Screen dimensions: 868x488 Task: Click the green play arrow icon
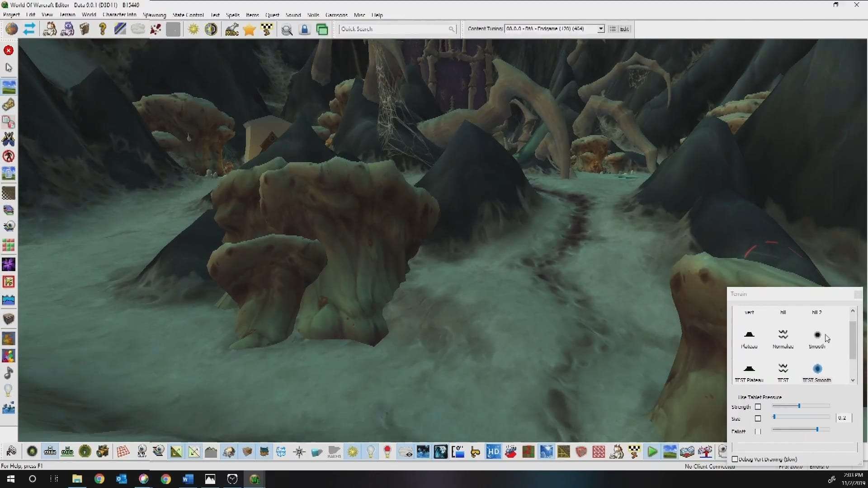point(652,451)
